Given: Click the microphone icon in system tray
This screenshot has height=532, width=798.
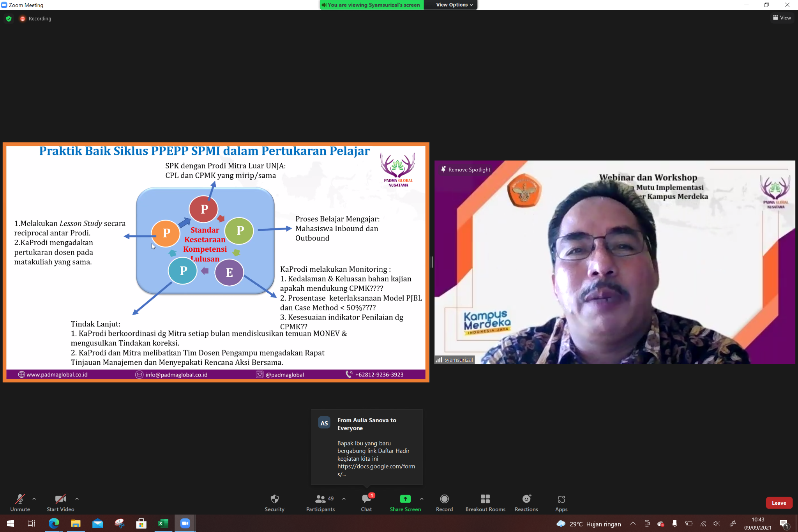Looking at the screenshot, I should 674,523.
